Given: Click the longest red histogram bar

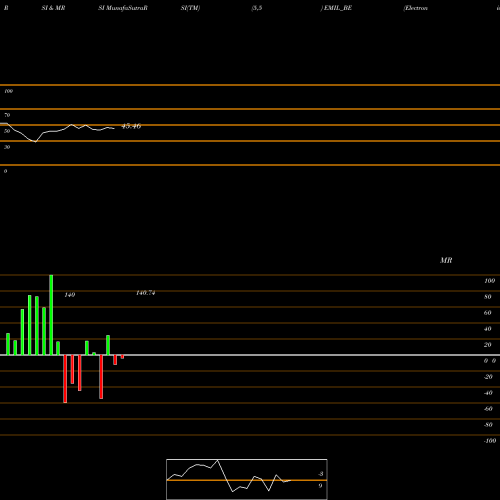Looking at the screenshot, I should tap(65, 379).
